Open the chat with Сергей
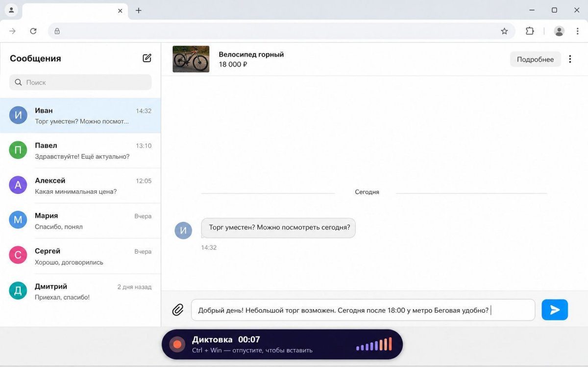This screenshot has height=367, width=588. pyautogui.click(x=80, y=256)
